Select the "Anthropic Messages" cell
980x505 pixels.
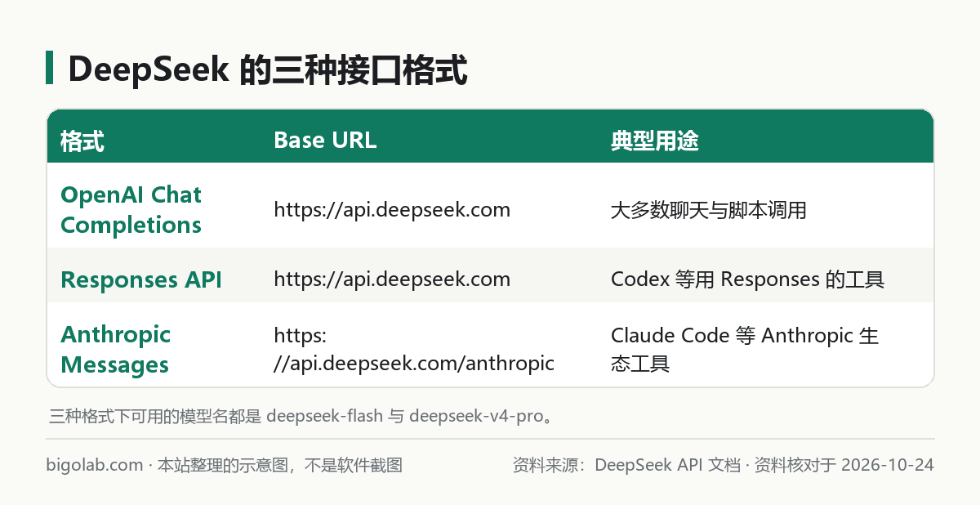(x=116, y=349)
